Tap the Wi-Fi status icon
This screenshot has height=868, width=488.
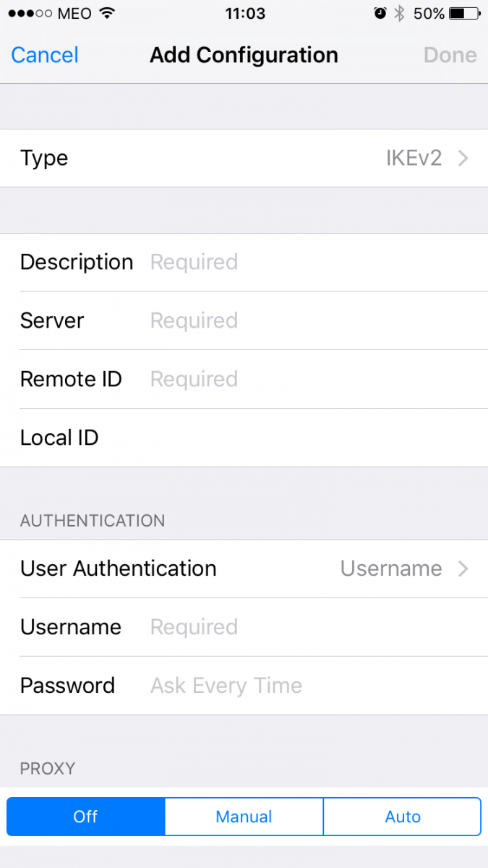107,13
